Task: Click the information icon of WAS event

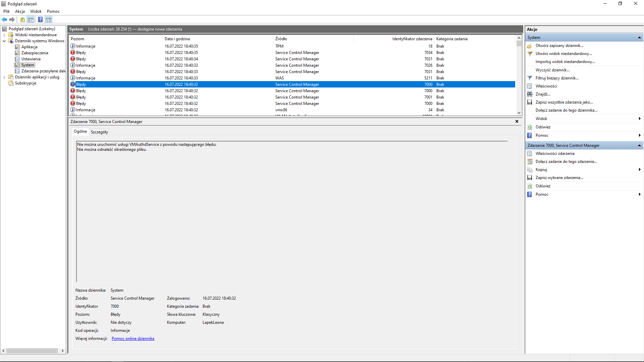Action: tap(72, 78)
